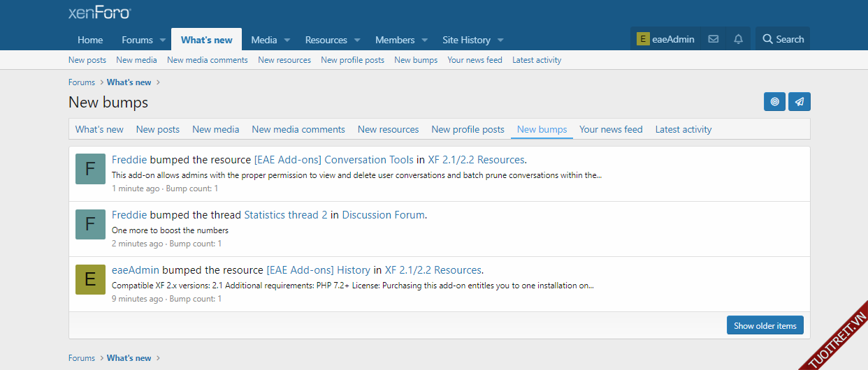Go to Home in the navigation bar
Screen dimensions: 868x370
coord(90,40)
